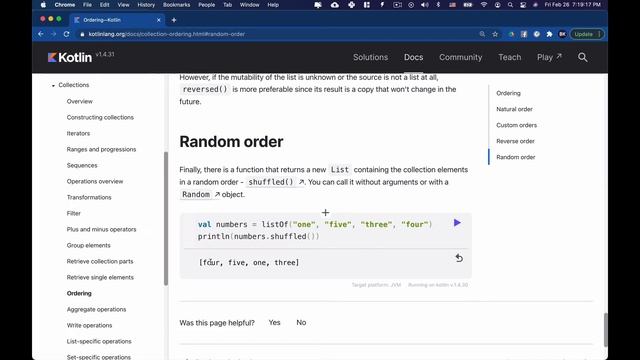The height and width of the screenshot is (360, 640).
Task: Open the browser zoom magnifier in address bar
Action: tap(482, 34)
